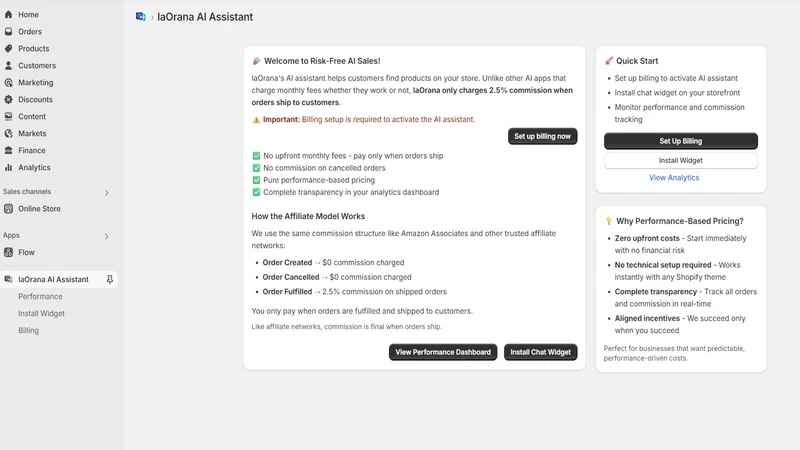Screen dimensions: 800x450
Task: Click the Flow app icon
Action: click(8, 252)
